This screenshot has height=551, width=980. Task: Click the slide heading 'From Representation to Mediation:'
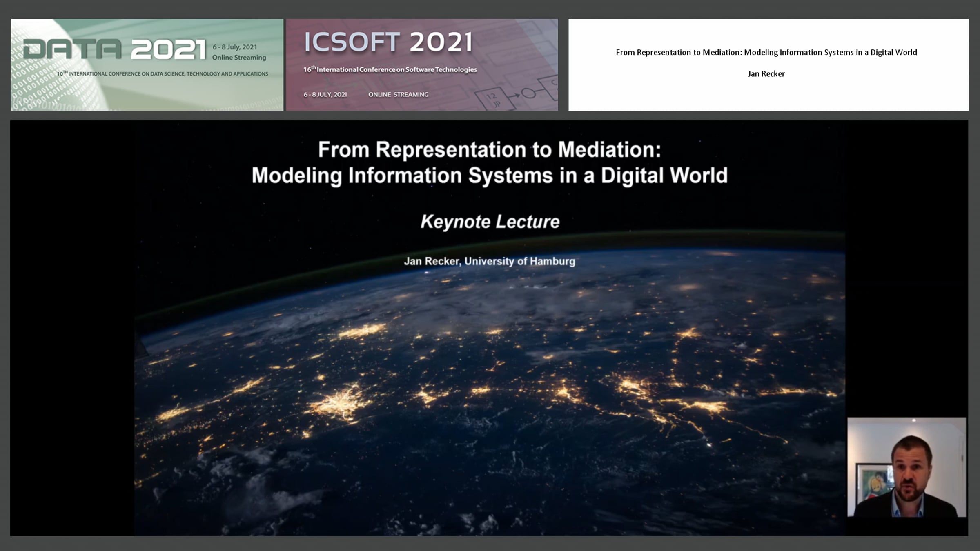[490, 149]
